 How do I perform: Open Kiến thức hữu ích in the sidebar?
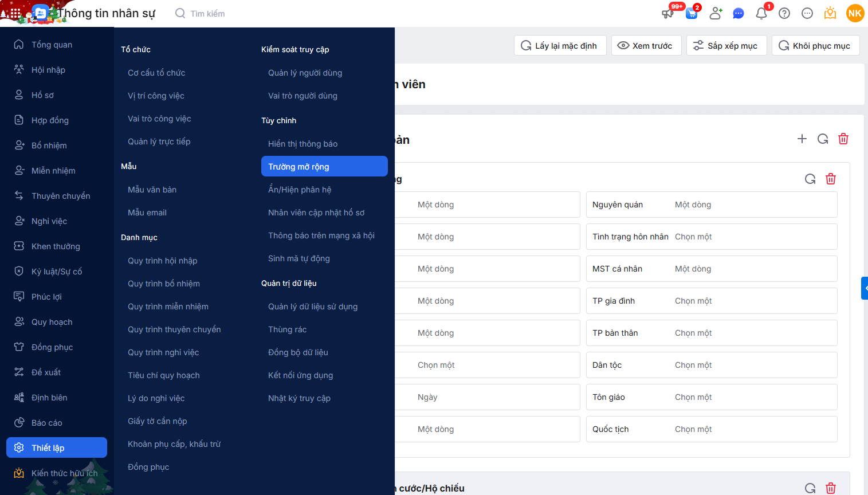(x=57, y=473)
